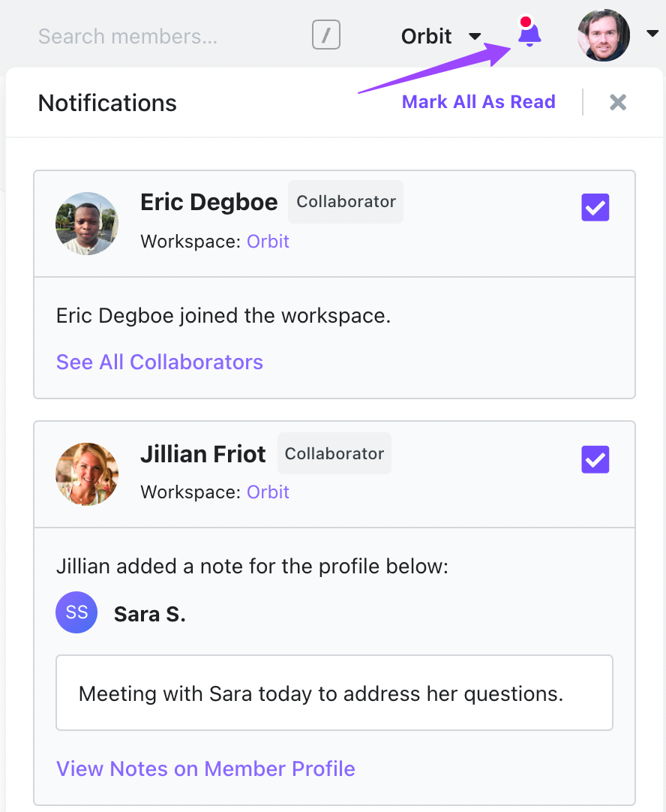This screenshot has width=666, height=812.
Task: Uncheck Eric Degboe's notification checkbox
Action: tap(595, 207)
